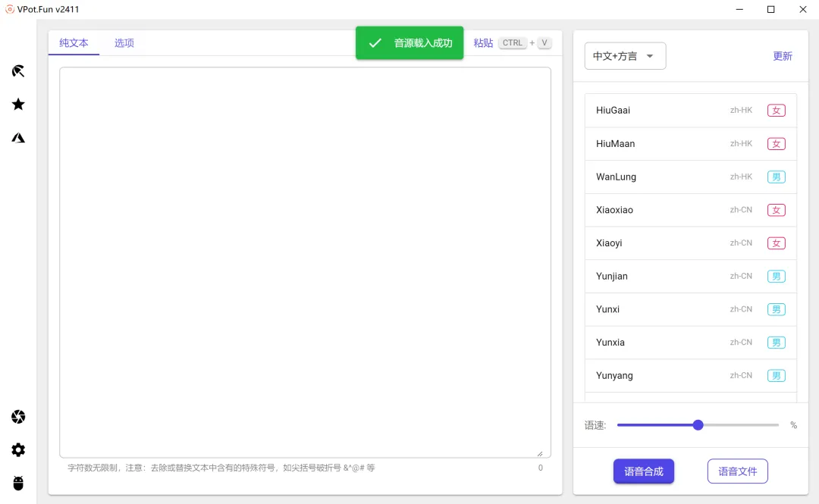The width and height of the screenshot is (819, 504).
Task: Click the camera shutter icon
Action: point(18,417)
